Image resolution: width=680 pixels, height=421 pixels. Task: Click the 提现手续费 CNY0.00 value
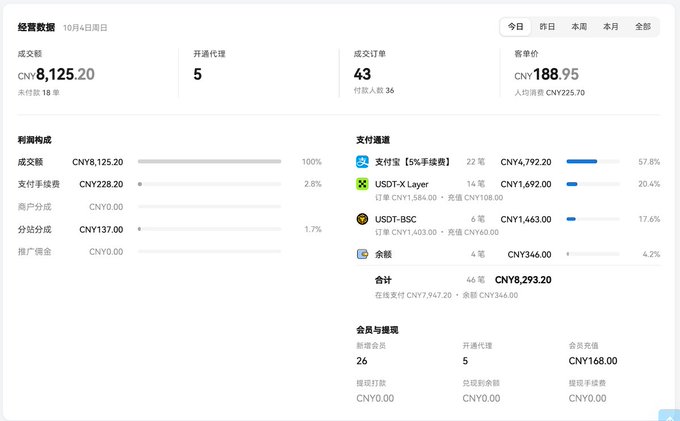(x=587, y=398)
